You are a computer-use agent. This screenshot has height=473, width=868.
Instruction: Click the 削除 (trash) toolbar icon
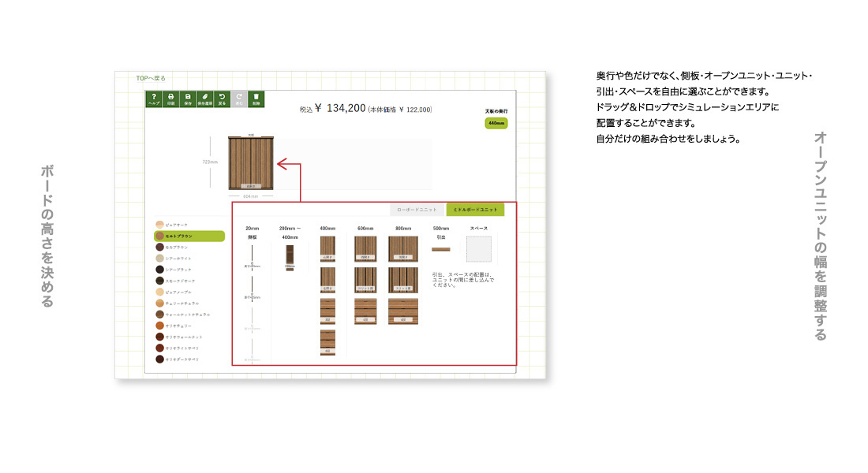pyautogui.click(x=256, y=99)
